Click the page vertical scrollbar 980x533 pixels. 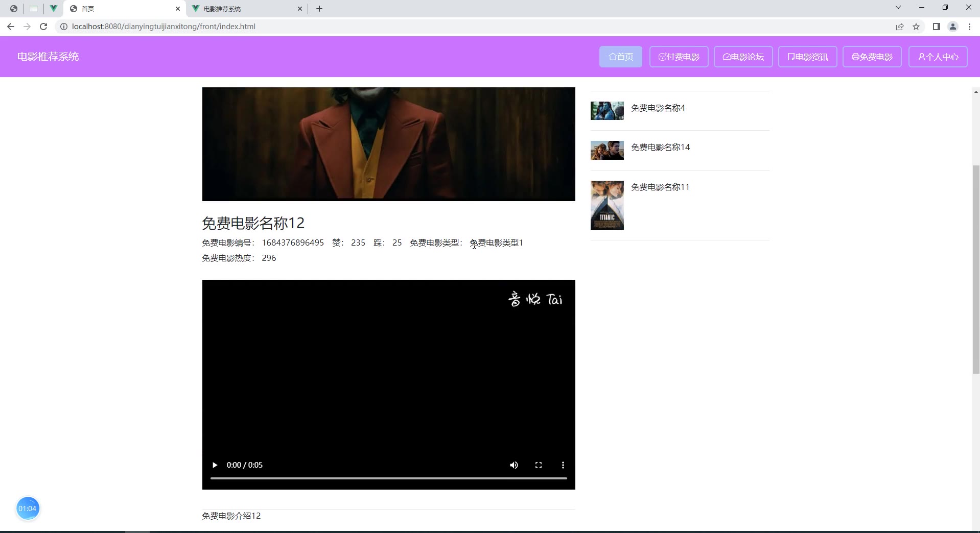pyautogui.click(x=976, y=270)
